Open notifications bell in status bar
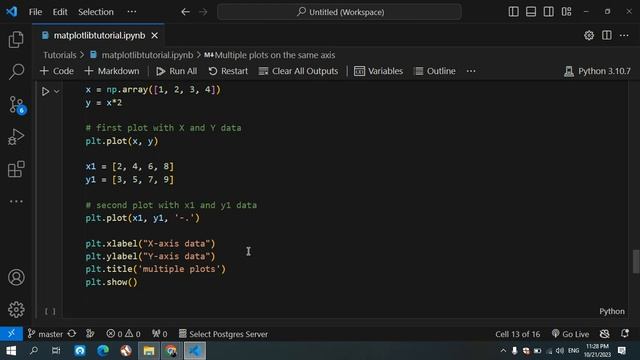 [x=624, y=334]
